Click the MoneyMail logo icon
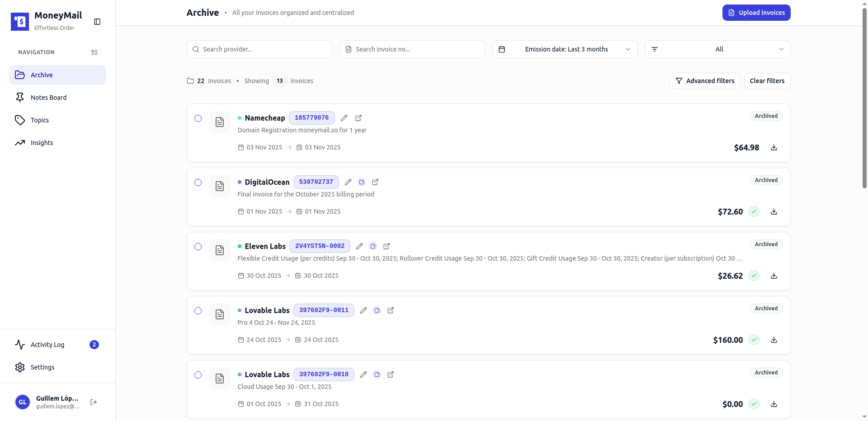The image size is (868, 421). point(19,21)
